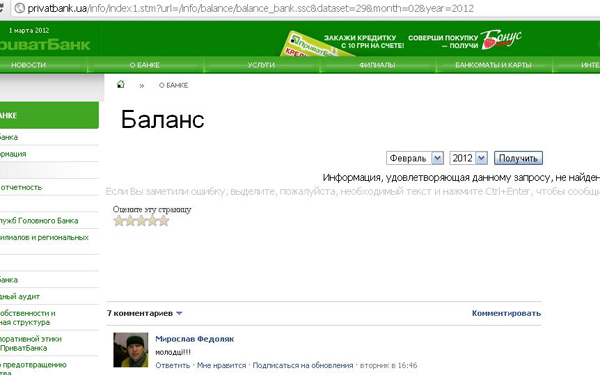Click the Комментировать link
The width and height of the screenshot is (600, 375).
pyautogui.click(x=506, y=313)
